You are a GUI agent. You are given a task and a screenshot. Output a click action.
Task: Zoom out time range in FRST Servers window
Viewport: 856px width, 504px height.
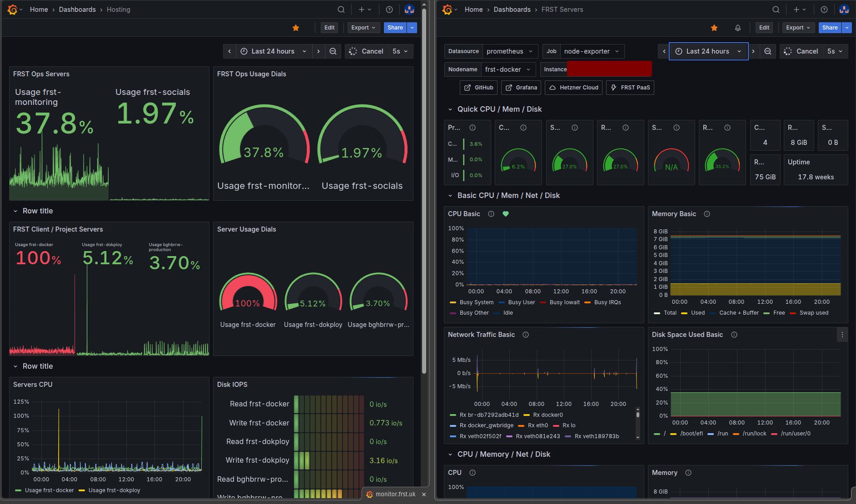(768, 51)
